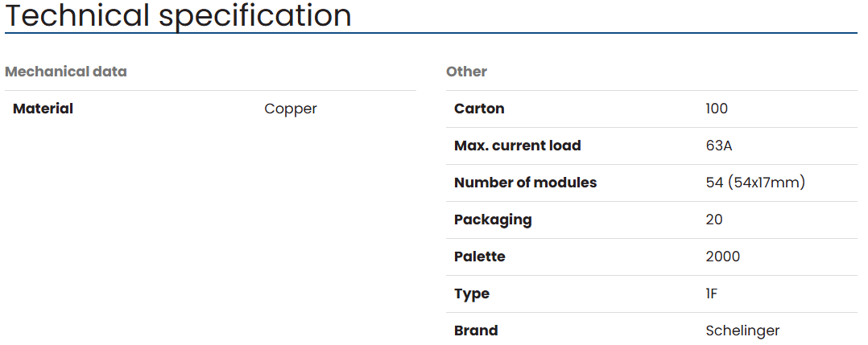Click the Brand label
Image resolution: width=868 pixels, height=345 pixels.
point(476,331)
